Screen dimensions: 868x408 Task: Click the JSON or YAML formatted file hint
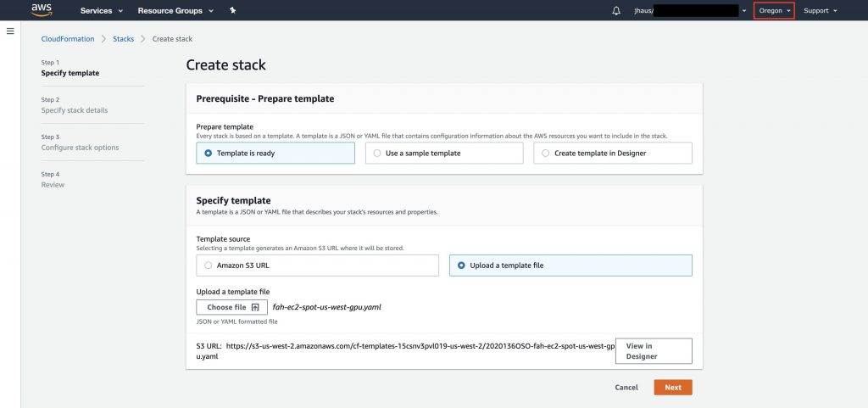(x=237, y=321)
